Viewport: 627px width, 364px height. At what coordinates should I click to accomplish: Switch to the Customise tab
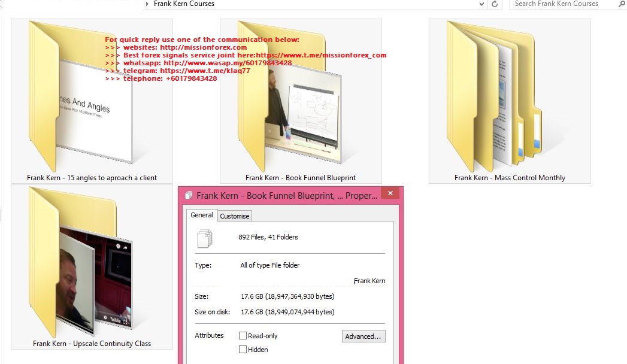point(234,216)
